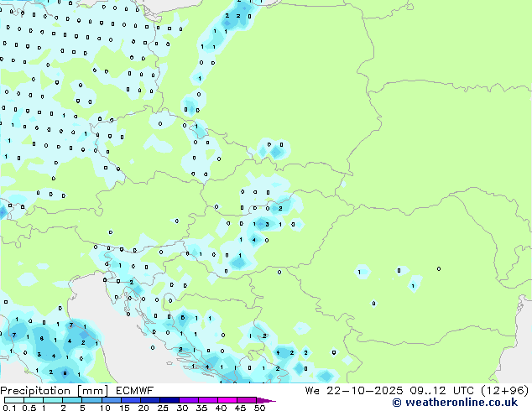Click the '35' legend scale label

[x=201, y=408]
